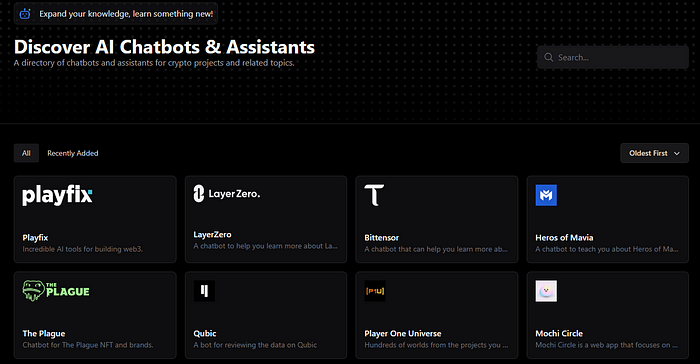The image size is (700, 364).
Task: Click 'A bot for reviewing the data on Qubic' text
Action: [255, 345]
